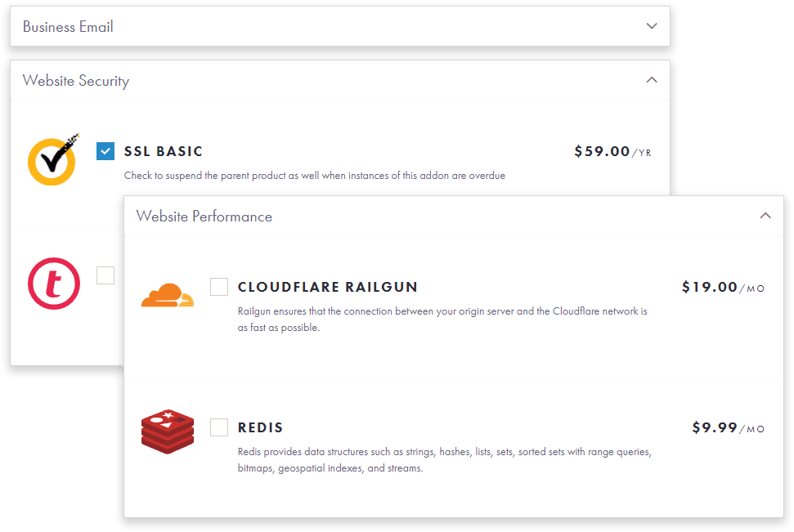Click the REDIS addon title

pos(260,427)
